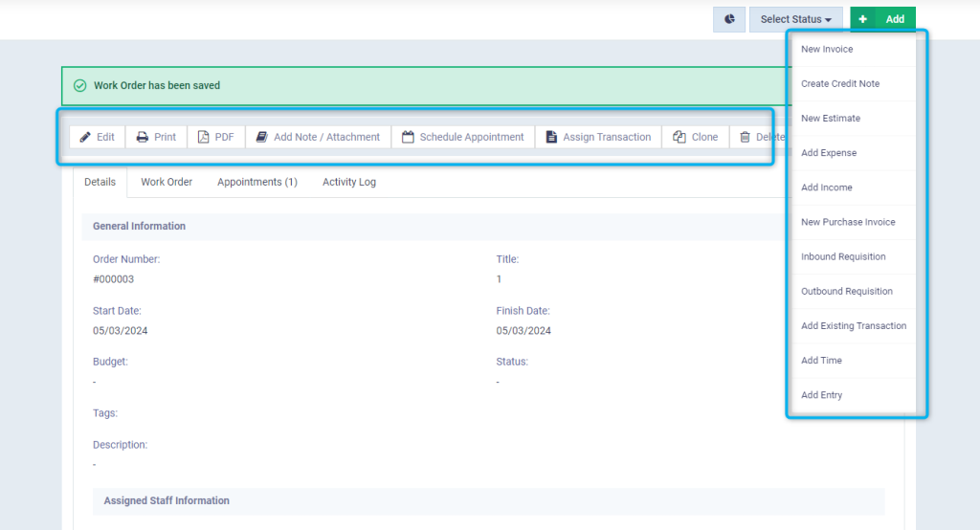Viewport: 980px width, 530px height.
Task: Open the Activity Log tab
Action: [349, 182]
